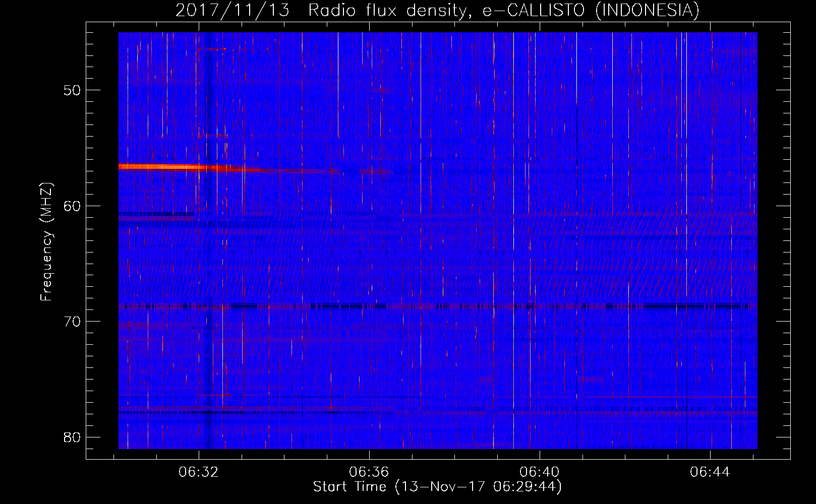Click the date "2017/11/13" in the title
The height and width of the screenshot is (504, 816).
click(232, 10)
